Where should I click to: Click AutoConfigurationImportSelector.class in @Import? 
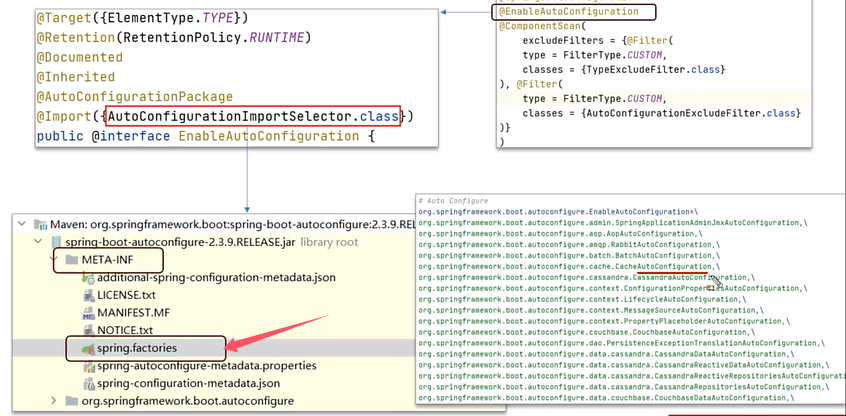tap(253, 117)
